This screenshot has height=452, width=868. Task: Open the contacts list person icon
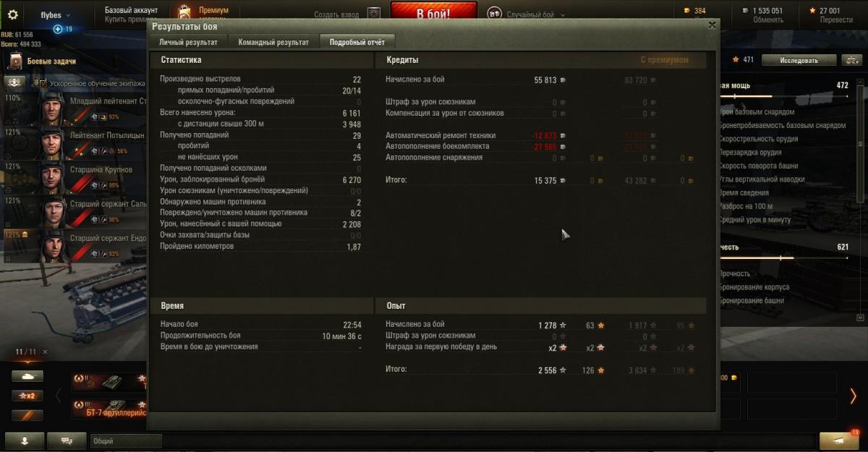[x=24, y=440]
